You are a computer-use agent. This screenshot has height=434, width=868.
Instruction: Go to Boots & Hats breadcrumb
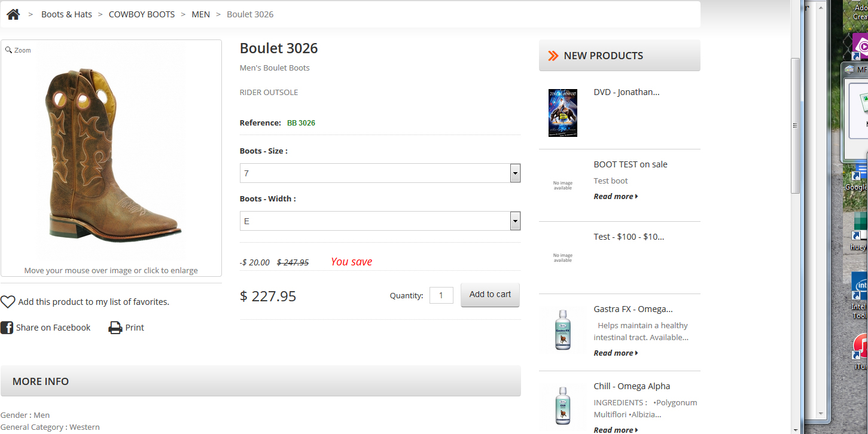[66, 14]
